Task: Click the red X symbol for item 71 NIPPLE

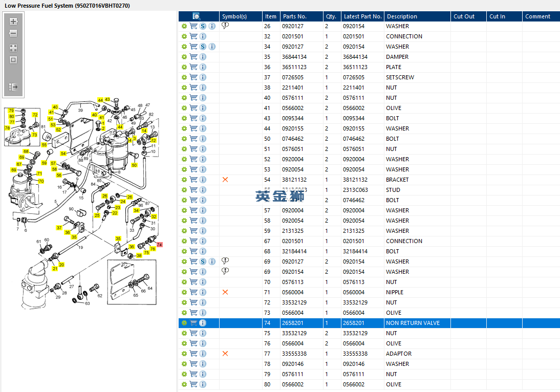Action: coord(225,292)
